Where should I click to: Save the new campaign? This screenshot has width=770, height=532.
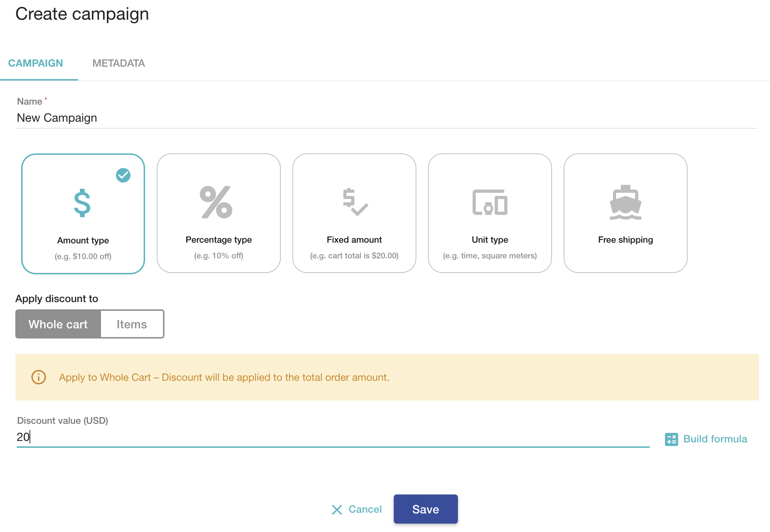coord(425,509)
